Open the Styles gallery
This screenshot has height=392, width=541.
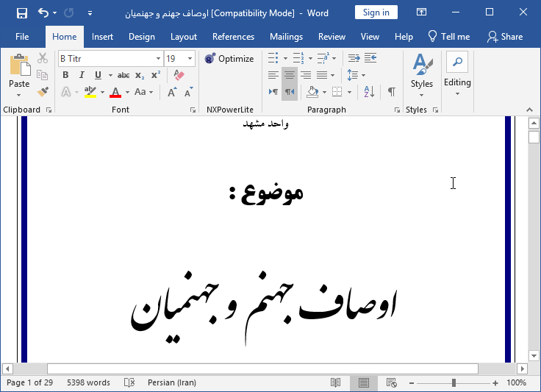pos(422,75)
